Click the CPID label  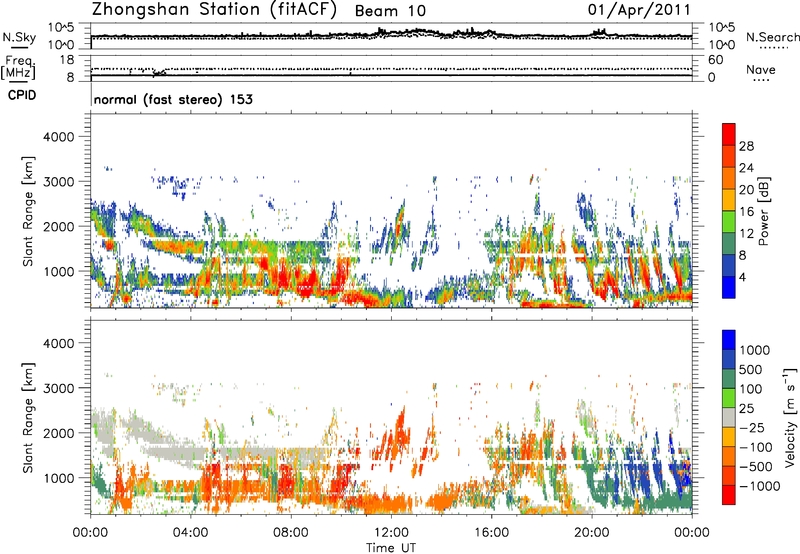click(x=22, y=95)
